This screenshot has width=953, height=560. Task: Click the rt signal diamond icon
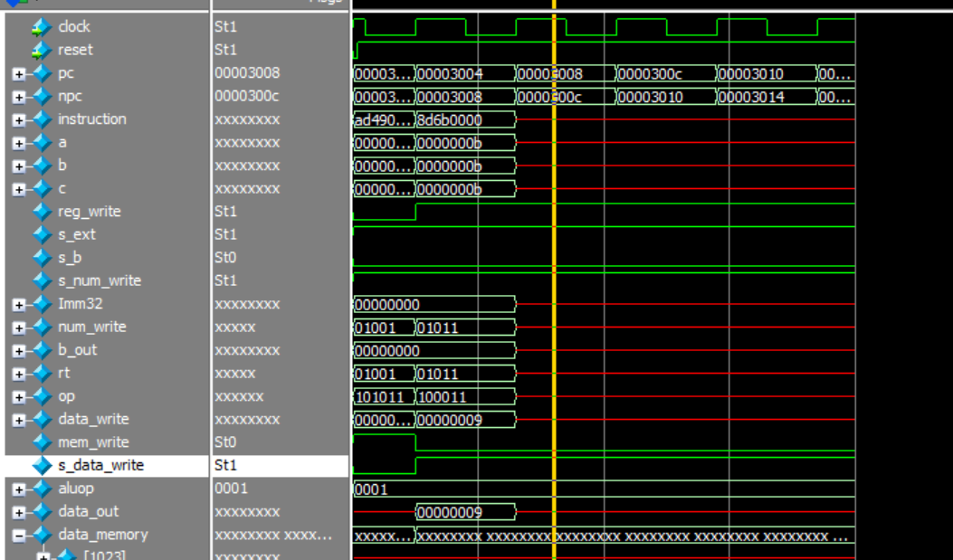tap(42, 374)
